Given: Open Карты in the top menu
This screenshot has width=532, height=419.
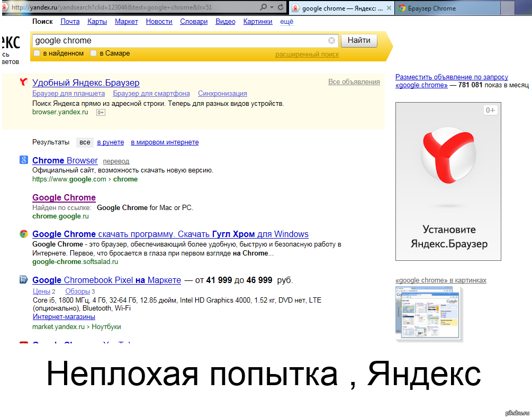Looking at the screenshot, I should [97, 21].
